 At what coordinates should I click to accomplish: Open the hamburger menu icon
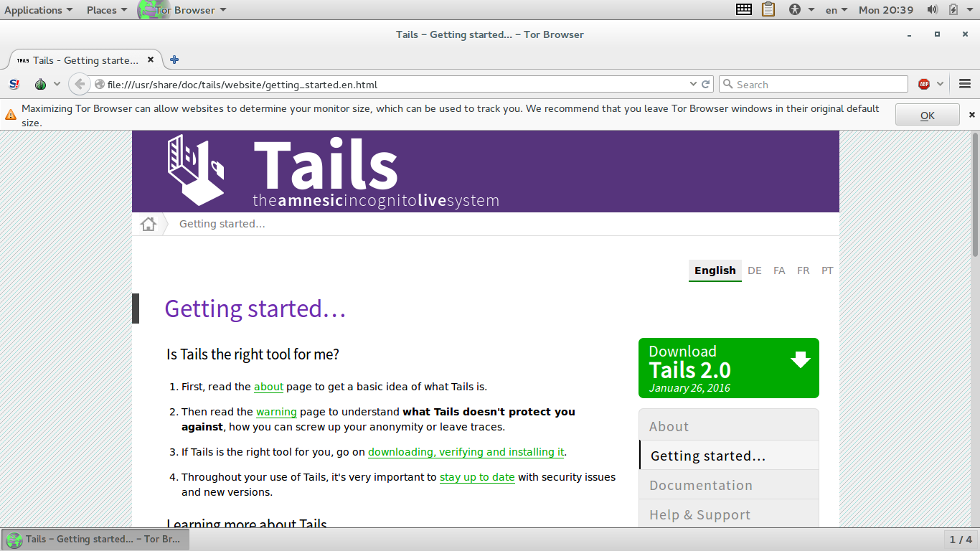pyautogui.click(x=965, y=84)
